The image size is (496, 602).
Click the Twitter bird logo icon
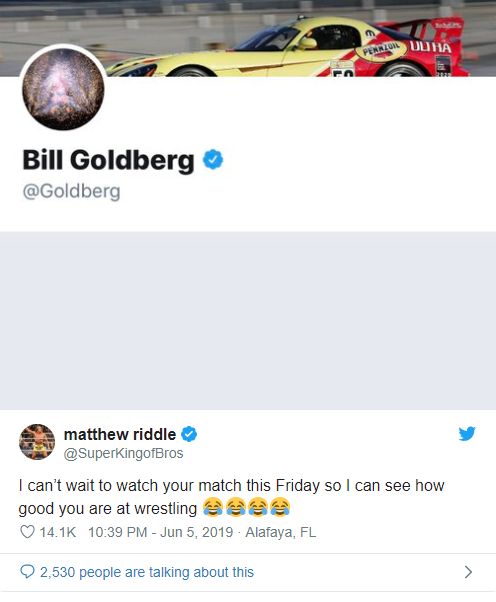pyautogui.click(x=467, y=433)
